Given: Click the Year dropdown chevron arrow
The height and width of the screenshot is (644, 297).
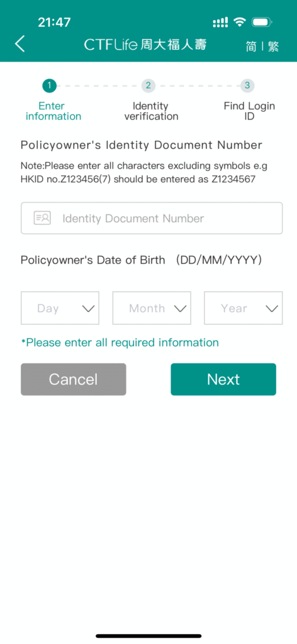Looking at the screenshot, I should 272,309.
